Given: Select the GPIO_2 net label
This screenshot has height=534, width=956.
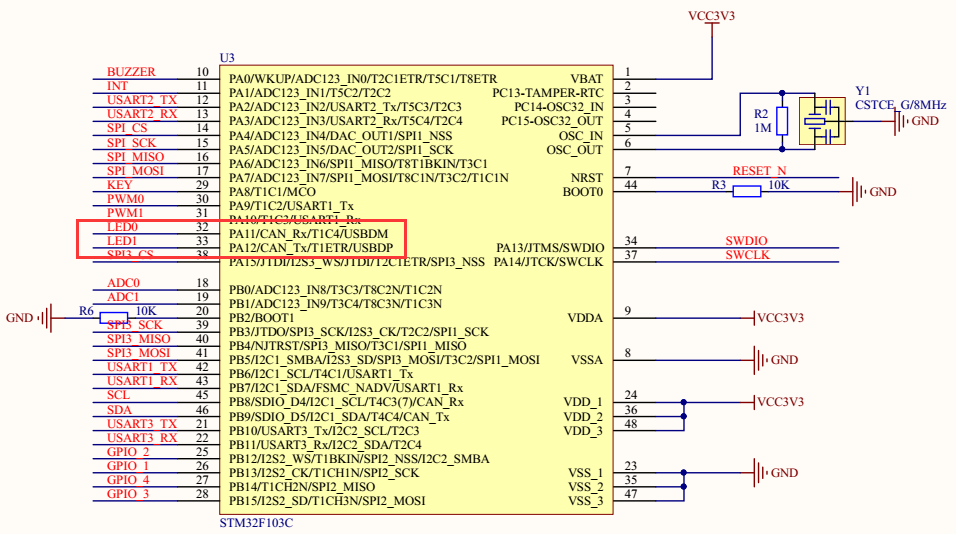Looking at the screenshot, I should [x=128, y=452].
